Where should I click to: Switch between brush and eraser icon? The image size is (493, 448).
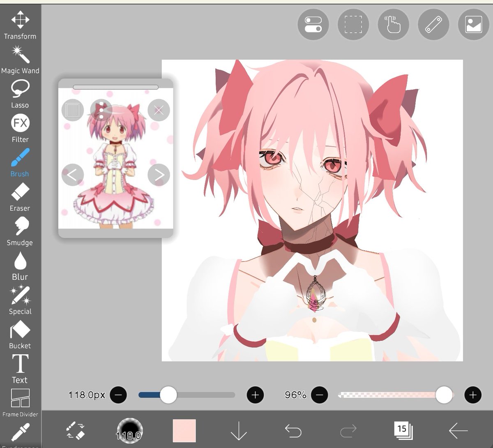[75, 430]
